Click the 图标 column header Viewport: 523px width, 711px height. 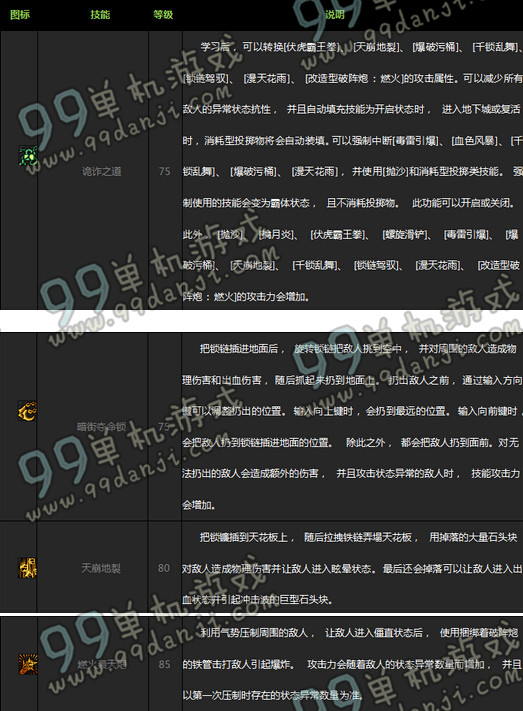pos(20,15)
